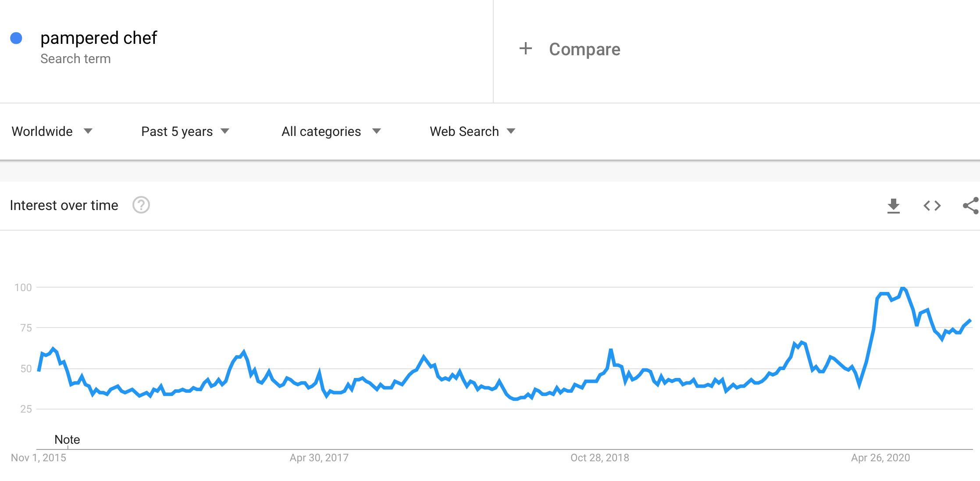Expand the Worldwide region dropdown

tap(52, 131)
